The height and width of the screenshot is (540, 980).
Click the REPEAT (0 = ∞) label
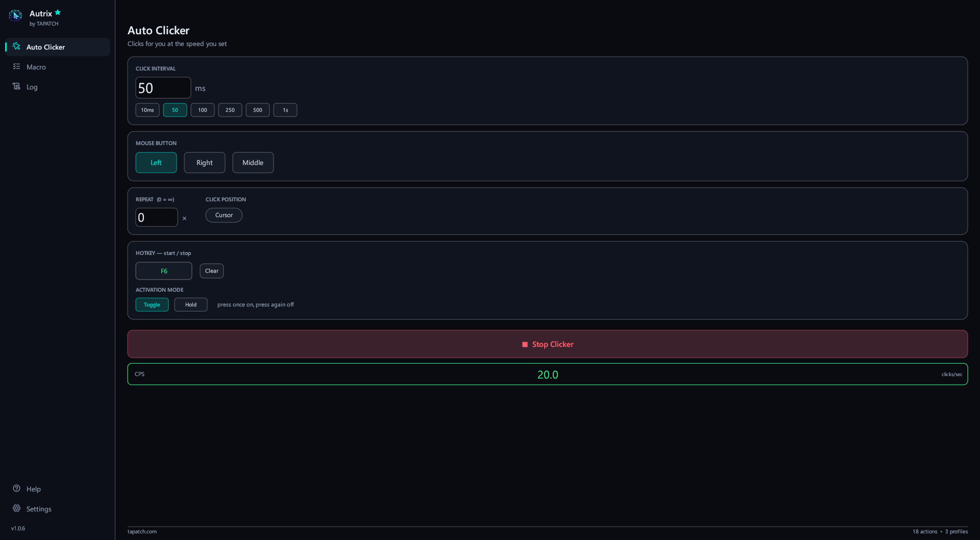pos(155,199)
